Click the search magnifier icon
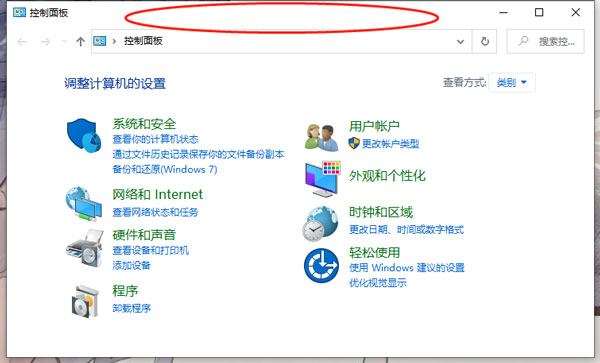Image resolution: width=600 pixels, height=363 pixels. (x=523, y=41)
